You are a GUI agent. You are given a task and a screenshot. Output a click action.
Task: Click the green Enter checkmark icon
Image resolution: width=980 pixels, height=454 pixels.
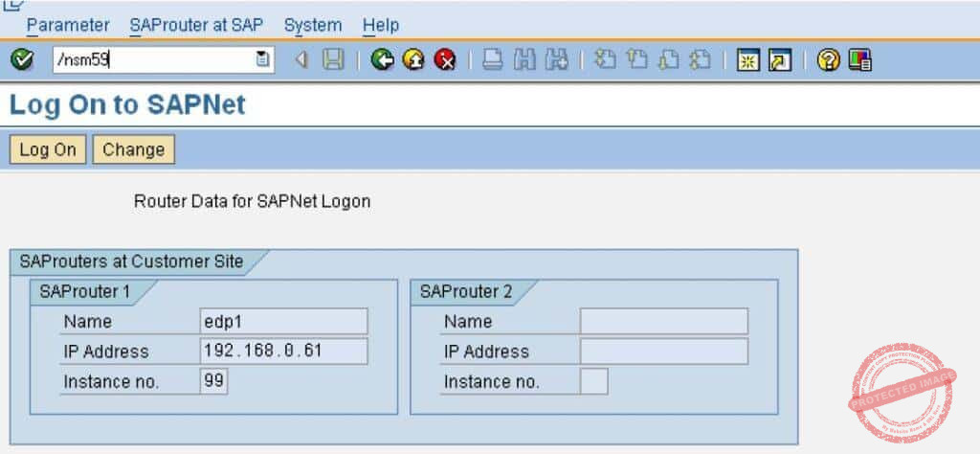coord(20,60)
